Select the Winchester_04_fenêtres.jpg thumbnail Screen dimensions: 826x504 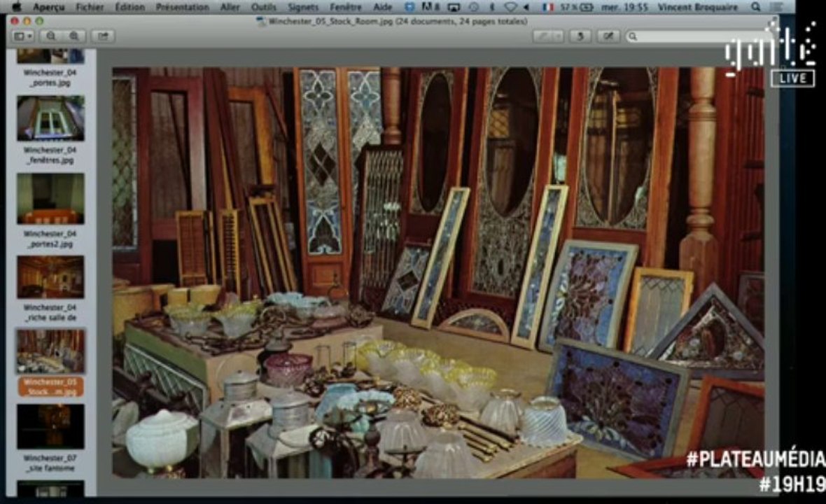[x=50, y=118]
